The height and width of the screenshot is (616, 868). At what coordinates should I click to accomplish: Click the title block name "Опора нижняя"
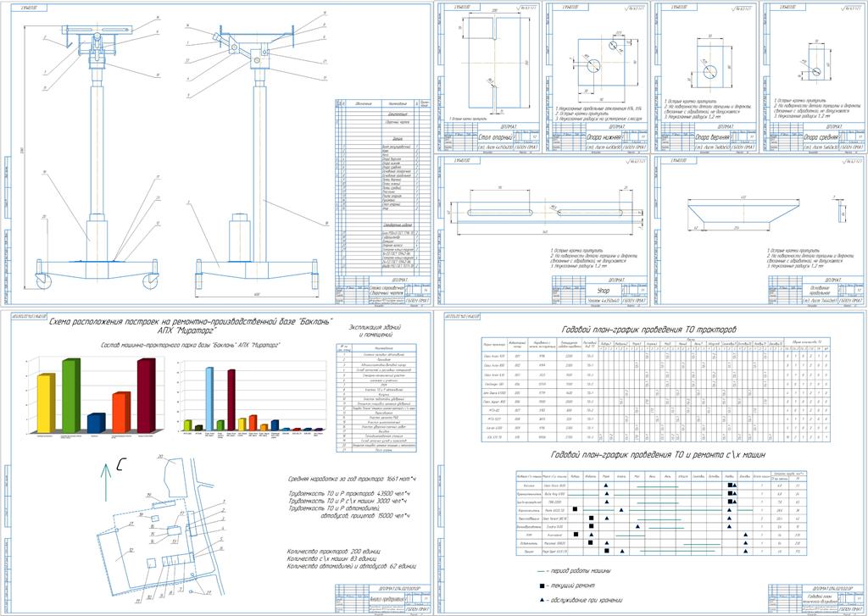604,136
